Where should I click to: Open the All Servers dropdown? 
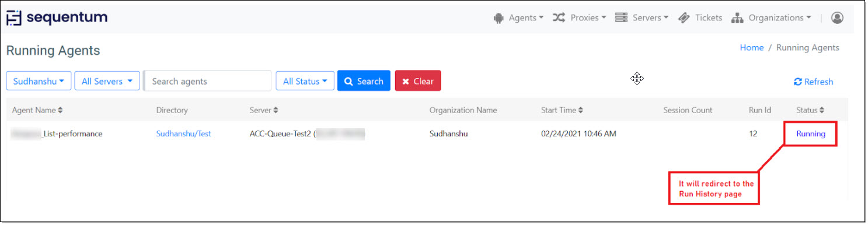pos(107,81)
